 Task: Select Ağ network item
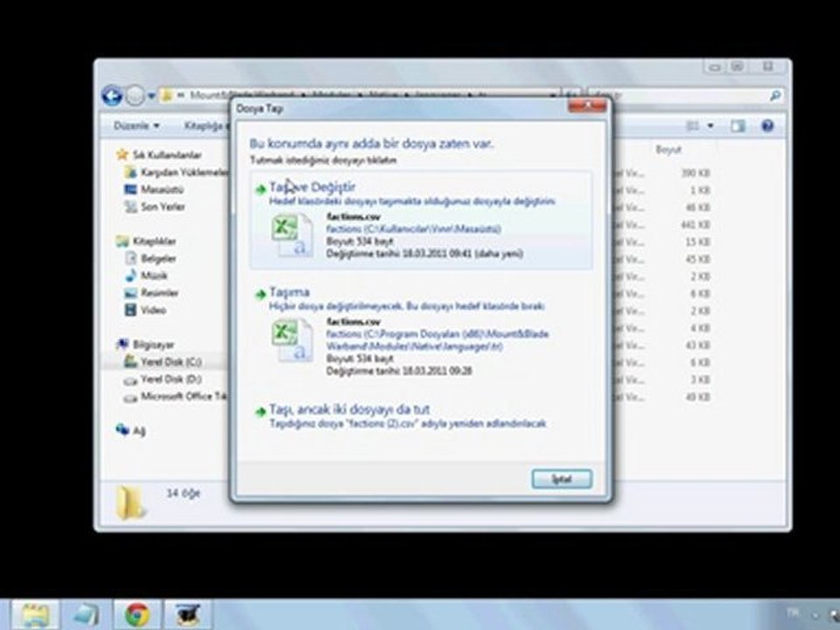pos(130,430)
